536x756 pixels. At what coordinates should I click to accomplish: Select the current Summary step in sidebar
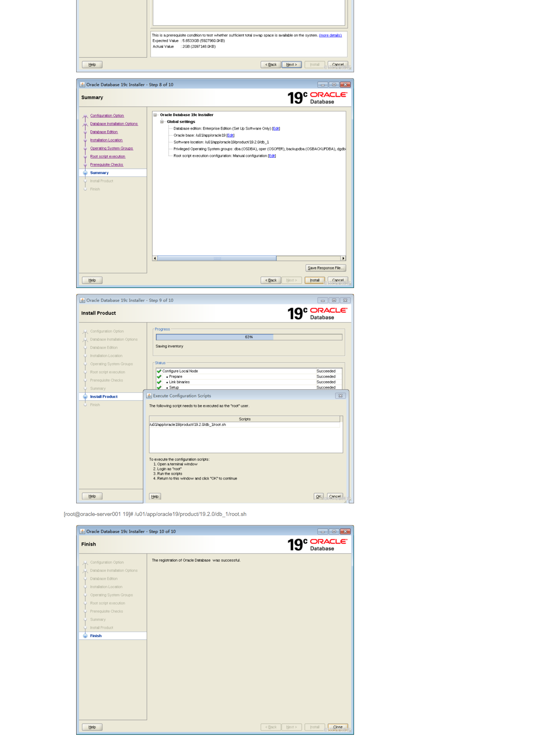99,173
